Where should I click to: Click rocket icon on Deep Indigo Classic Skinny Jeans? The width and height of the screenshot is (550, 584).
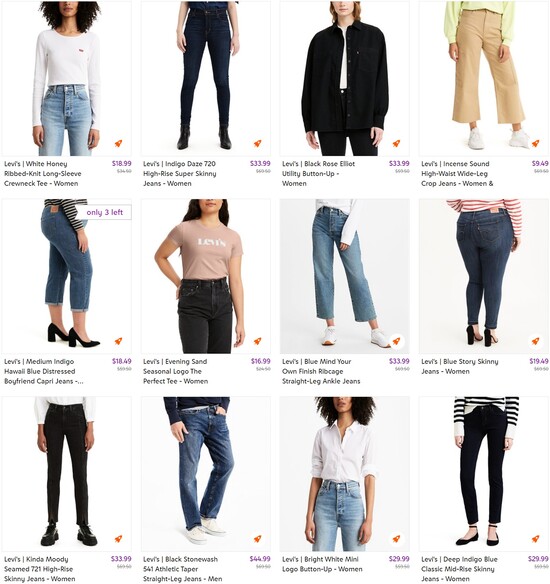pos(535,539)
